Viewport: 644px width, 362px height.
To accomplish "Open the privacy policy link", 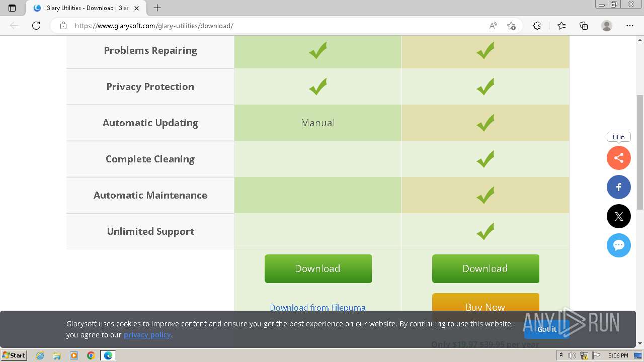I will [147, 335].
